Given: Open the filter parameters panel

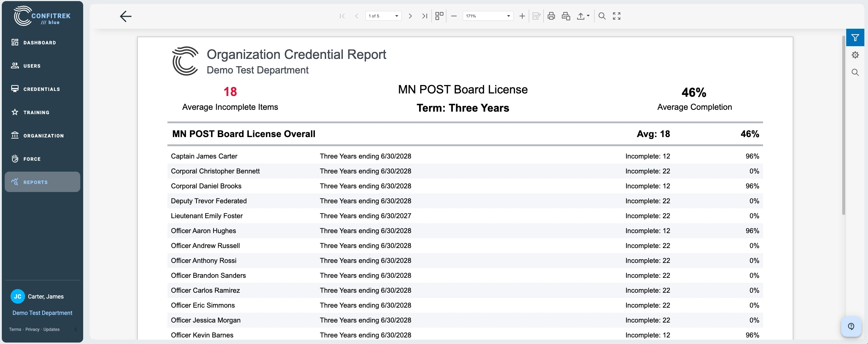Looking at the screenshot, I should pos(855,37).
